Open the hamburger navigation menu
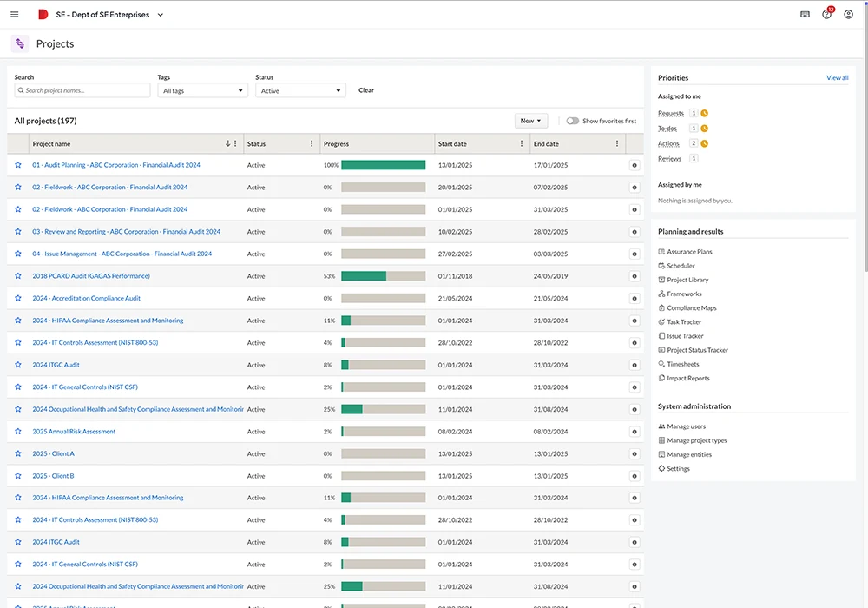 click(x=14, y=14)
